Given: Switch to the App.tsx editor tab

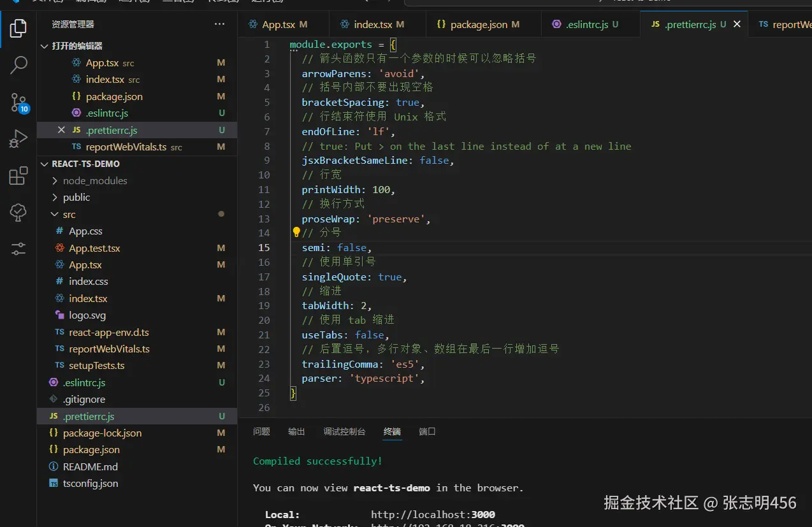Looking at the screenshot, I should point(284,24).
